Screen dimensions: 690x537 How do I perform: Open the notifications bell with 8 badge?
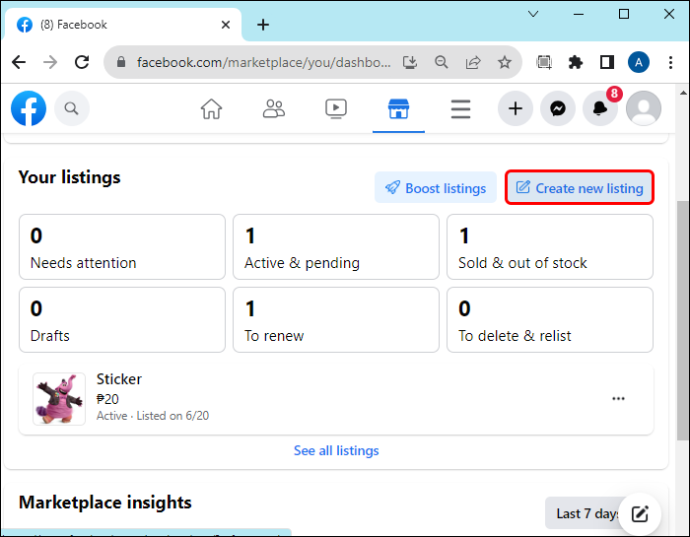point(600,108)
